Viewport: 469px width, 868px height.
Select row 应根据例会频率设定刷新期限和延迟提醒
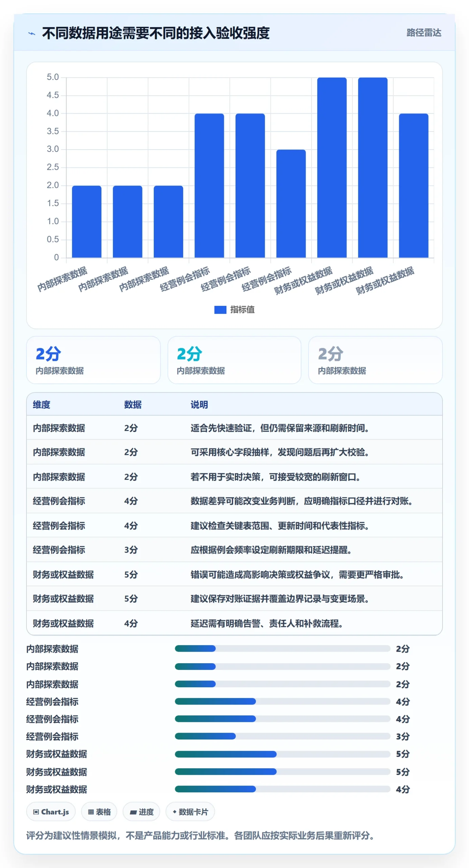click(234, 550)
